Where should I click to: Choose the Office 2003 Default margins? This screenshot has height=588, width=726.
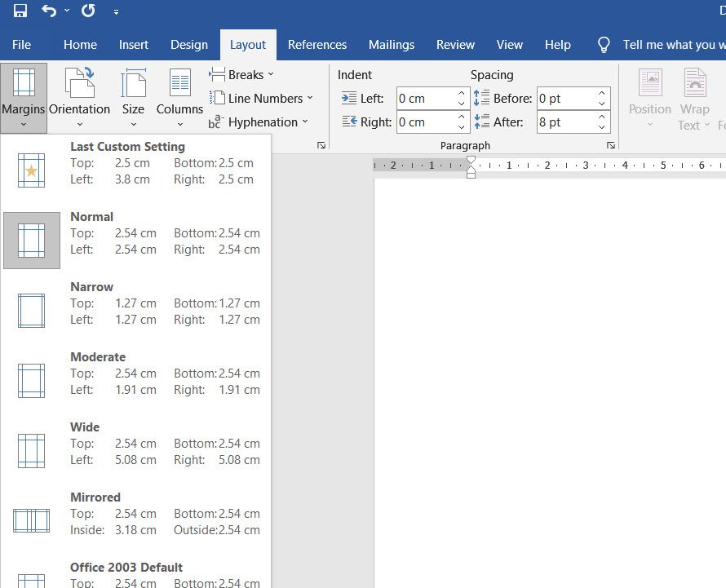(135, 573)
